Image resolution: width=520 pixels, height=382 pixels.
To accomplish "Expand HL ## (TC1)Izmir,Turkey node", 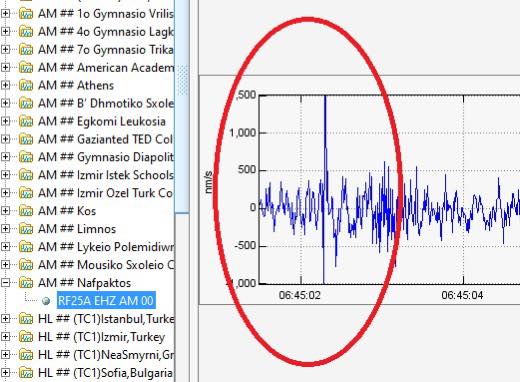I will pyautogui.click(x=5, y=337).
